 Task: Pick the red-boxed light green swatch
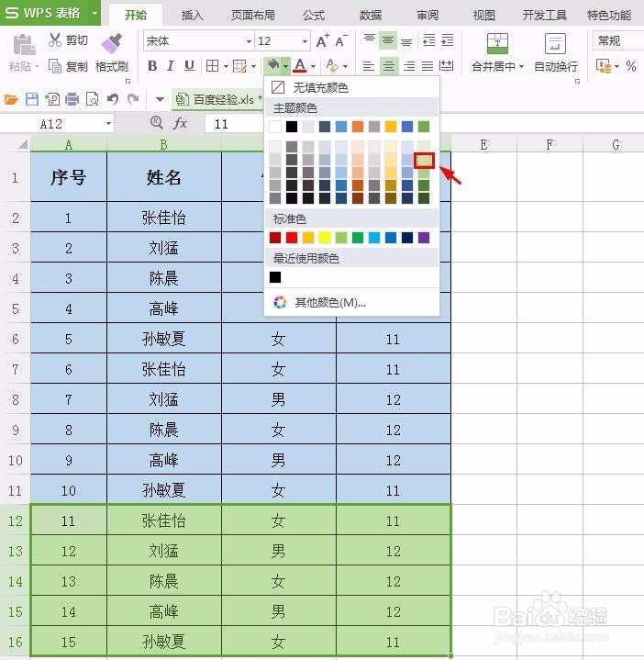(424, 160)
